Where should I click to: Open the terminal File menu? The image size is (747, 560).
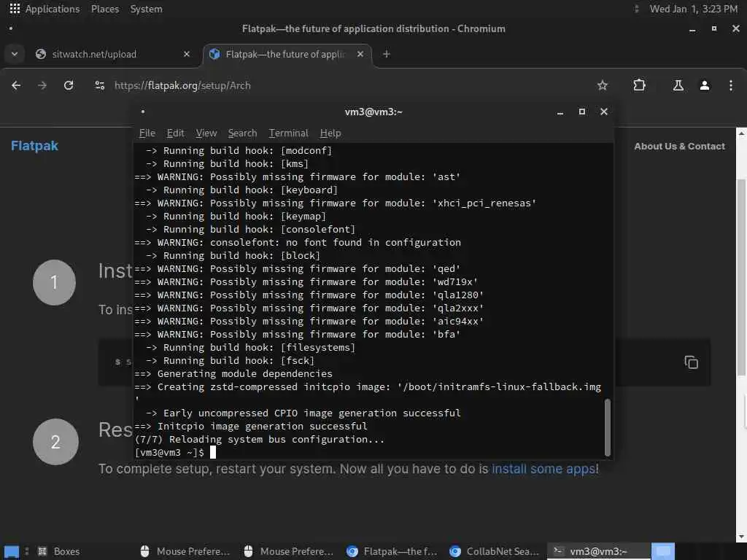[x=147, y=133]
